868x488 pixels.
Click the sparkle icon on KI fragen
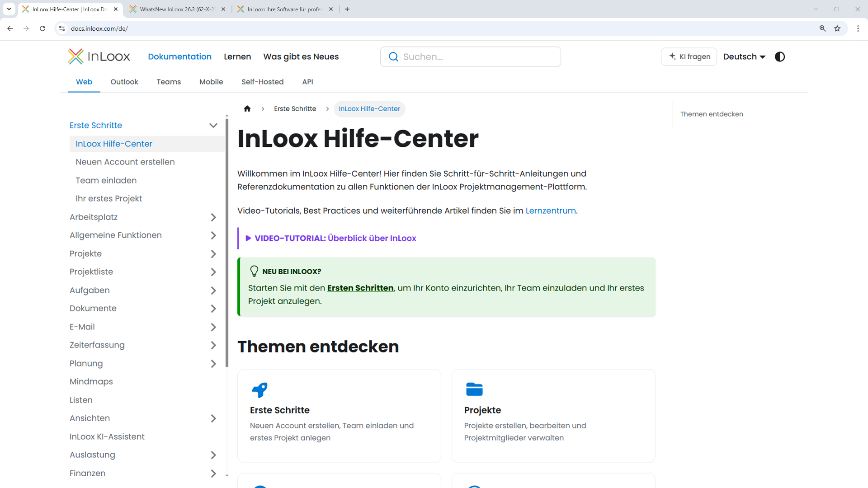pyautogui.click(x=672, y=56)
